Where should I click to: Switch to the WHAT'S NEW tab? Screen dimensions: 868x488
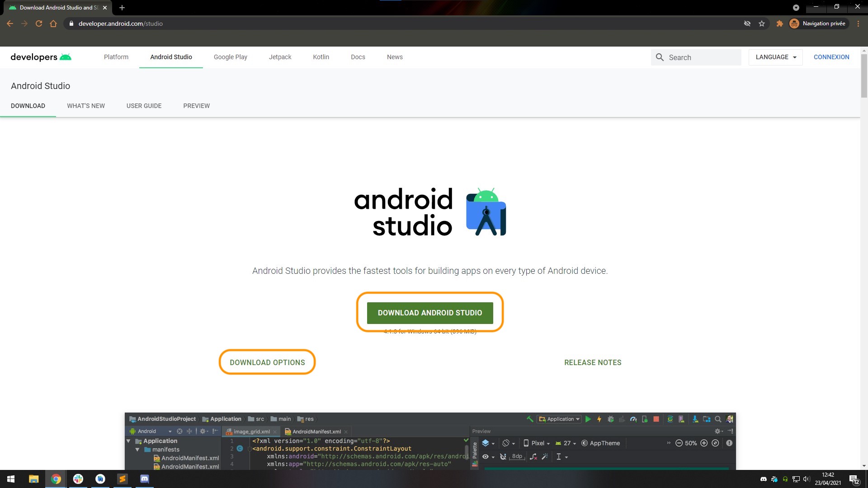[x=86, y=106]
